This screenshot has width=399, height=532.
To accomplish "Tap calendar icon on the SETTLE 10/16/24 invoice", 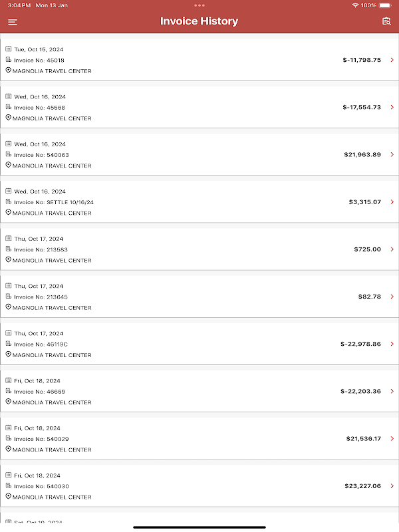I will coord(9,191).
